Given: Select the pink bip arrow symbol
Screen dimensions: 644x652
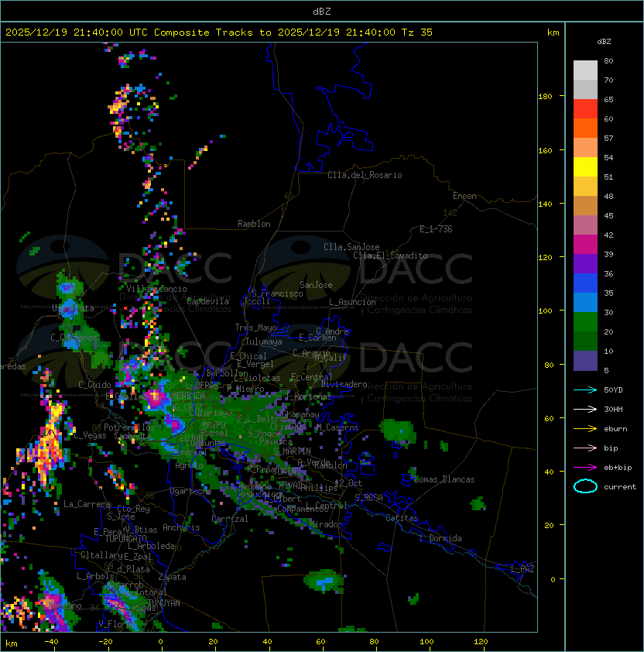Looking at the screenshot, I should 585,448.
